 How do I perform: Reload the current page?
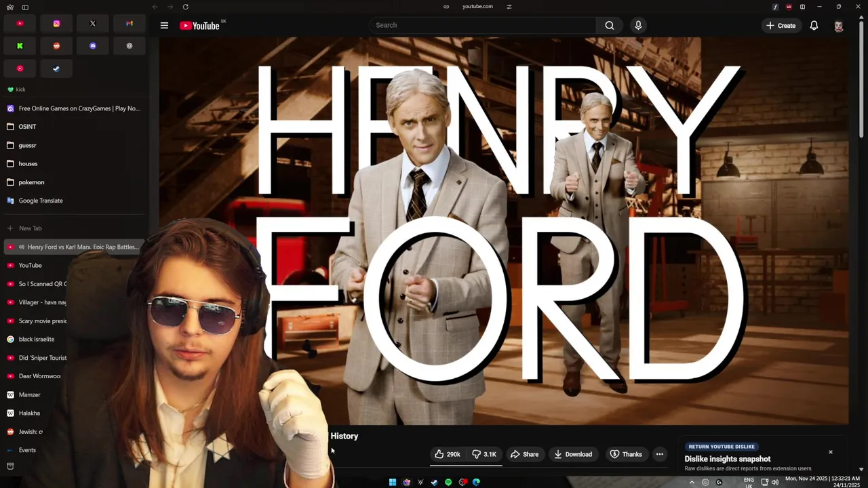pyautogui.click(x=185, y=7)
